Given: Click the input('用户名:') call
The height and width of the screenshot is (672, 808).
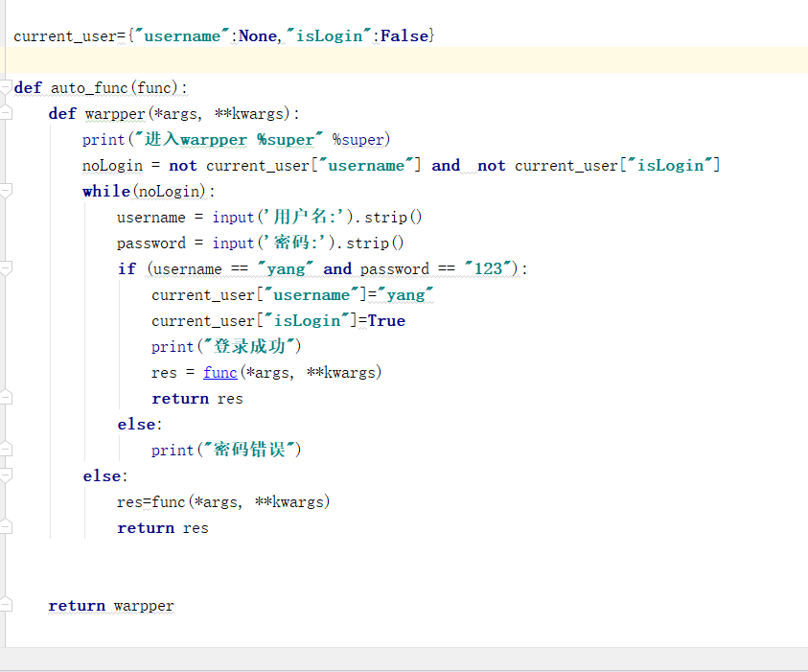Looking at the screenshot, I should point(283,217).
